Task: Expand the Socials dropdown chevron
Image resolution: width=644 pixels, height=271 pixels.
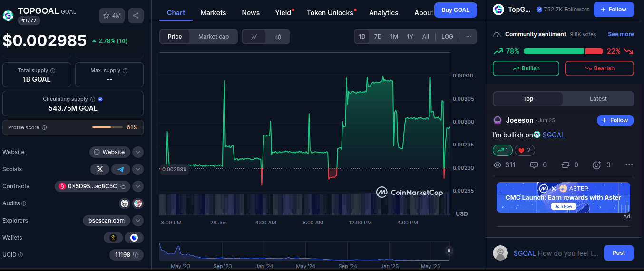Action: 138,169
